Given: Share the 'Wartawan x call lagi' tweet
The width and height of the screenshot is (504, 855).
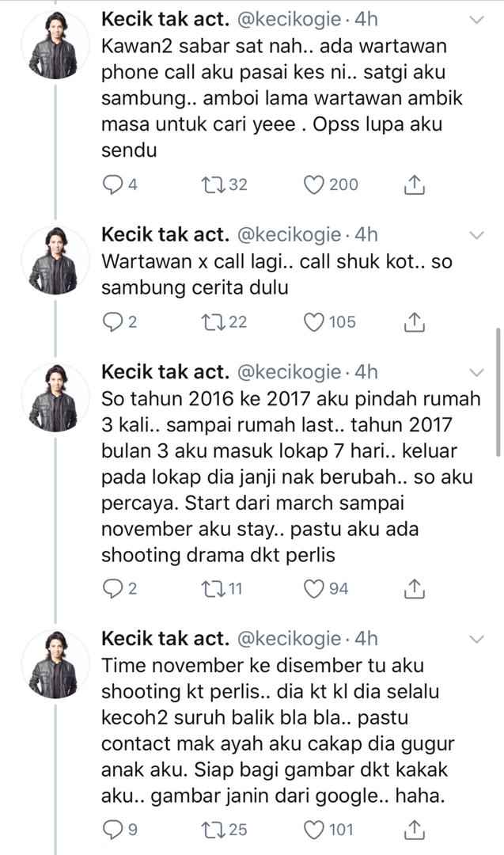Looking at the screenshot, I should pos(413,322).
